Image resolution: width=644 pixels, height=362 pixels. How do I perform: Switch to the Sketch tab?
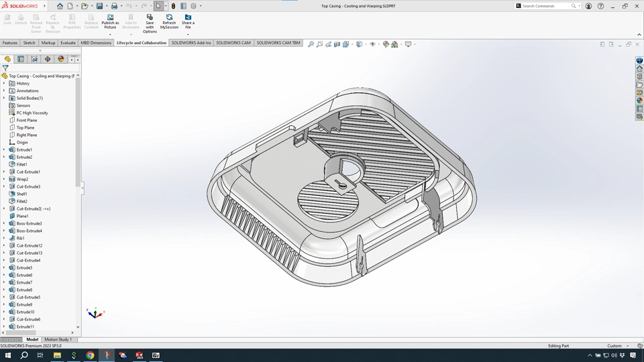point(30,43)
